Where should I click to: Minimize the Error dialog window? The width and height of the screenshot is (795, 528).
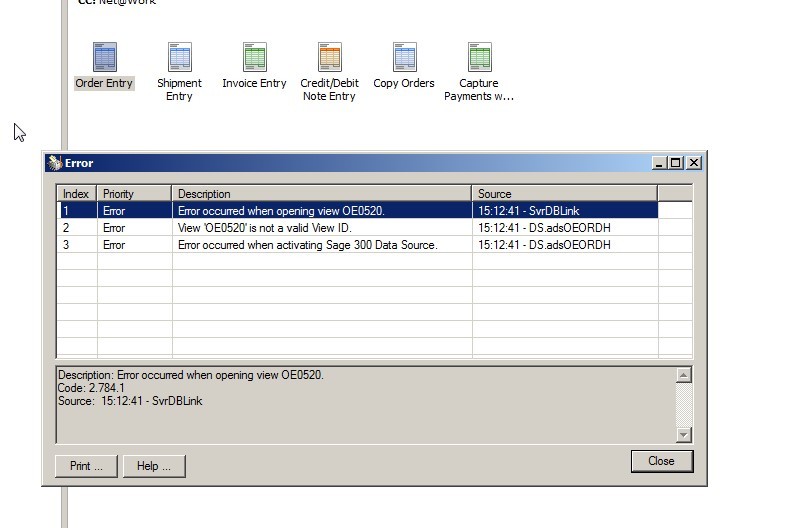click(659, 163)
